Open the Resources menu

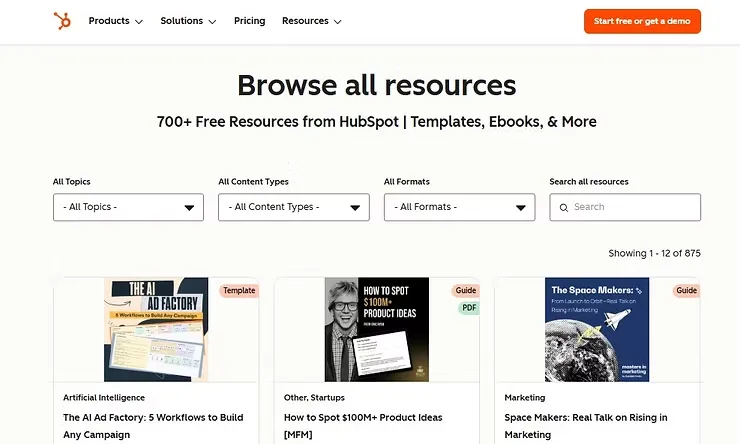(311, 21)
